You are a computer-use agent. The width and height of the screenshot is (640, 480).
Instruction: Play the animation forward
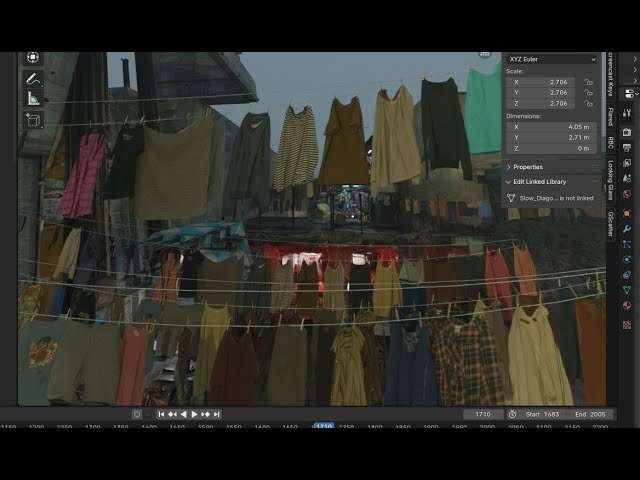tap(195, 414)
